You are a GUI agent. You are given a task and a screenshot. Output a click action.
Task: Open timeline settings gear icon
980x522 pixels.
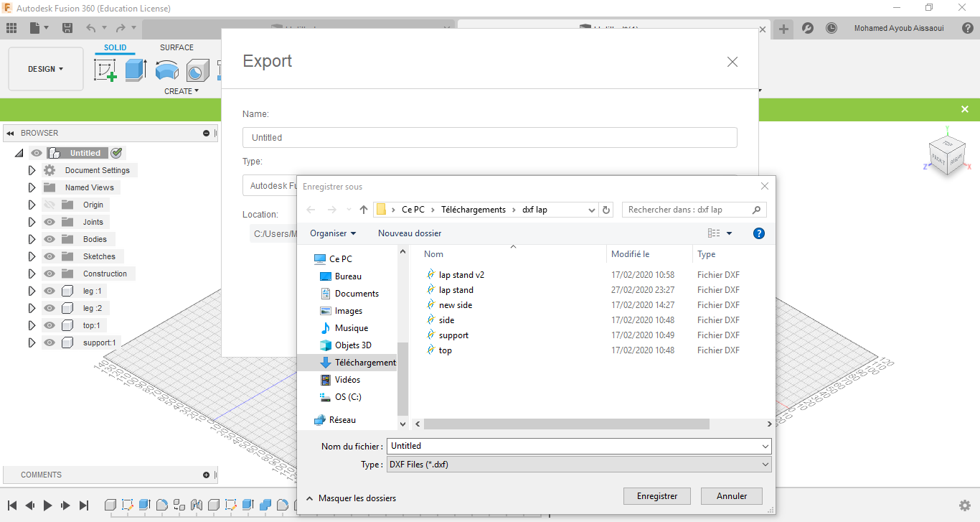click(965, 505)
